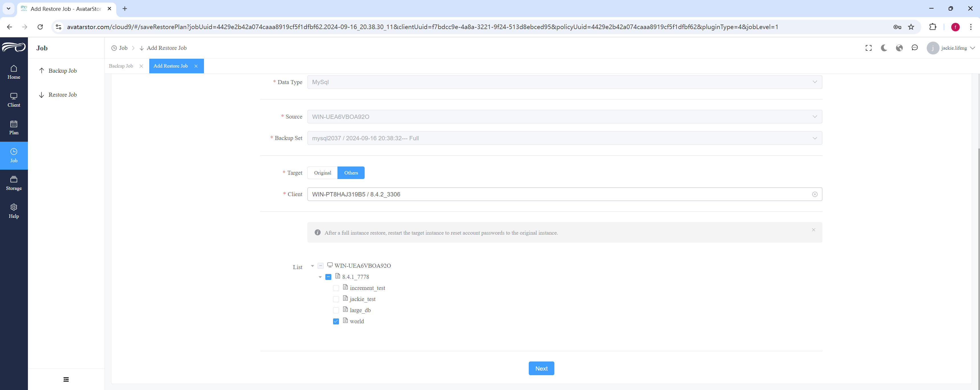
Task: Select the Original target option
Action: pos(322,173)
